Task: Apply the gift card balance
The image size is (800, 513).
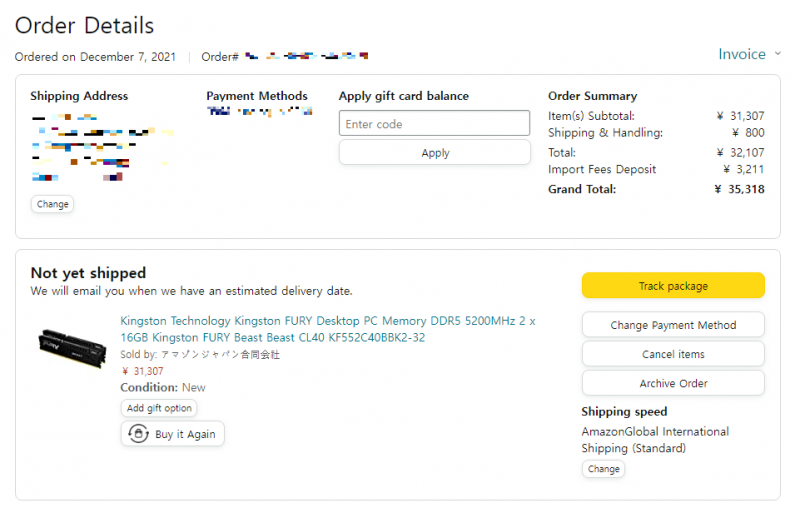Action: click(435, 153)
